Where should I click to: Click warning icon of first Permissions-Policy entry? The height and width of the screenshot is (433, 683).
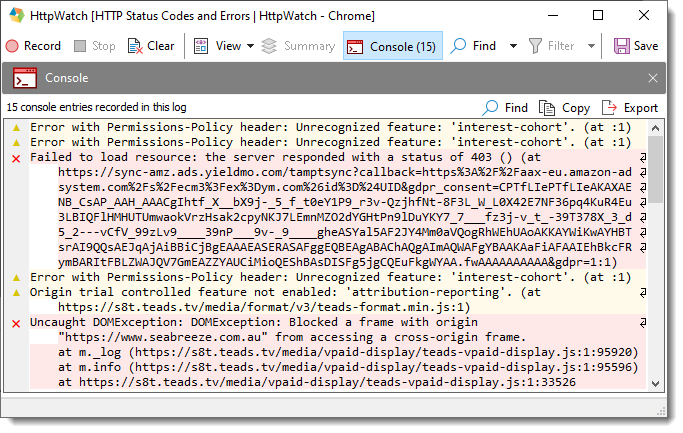click(17, 128)
